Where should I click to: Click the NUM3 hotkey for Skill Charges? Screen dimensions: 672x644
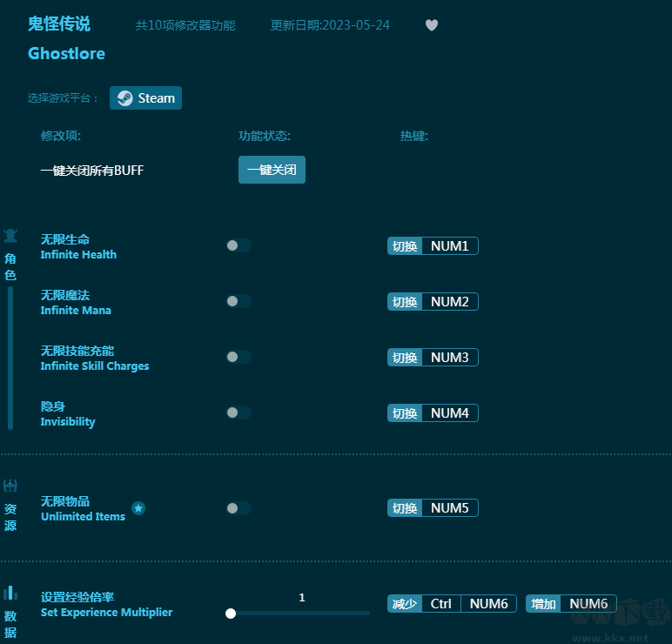click(x=449, y=358)
